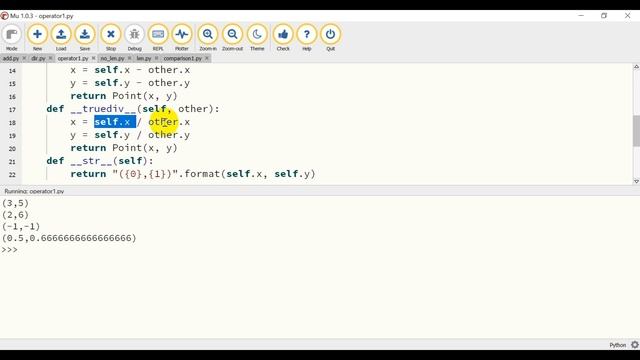Image resolution: width=640 pixels, height=360 pixels.
Task: Zoom in on the editor text
Action: click(x=208, y=37)
